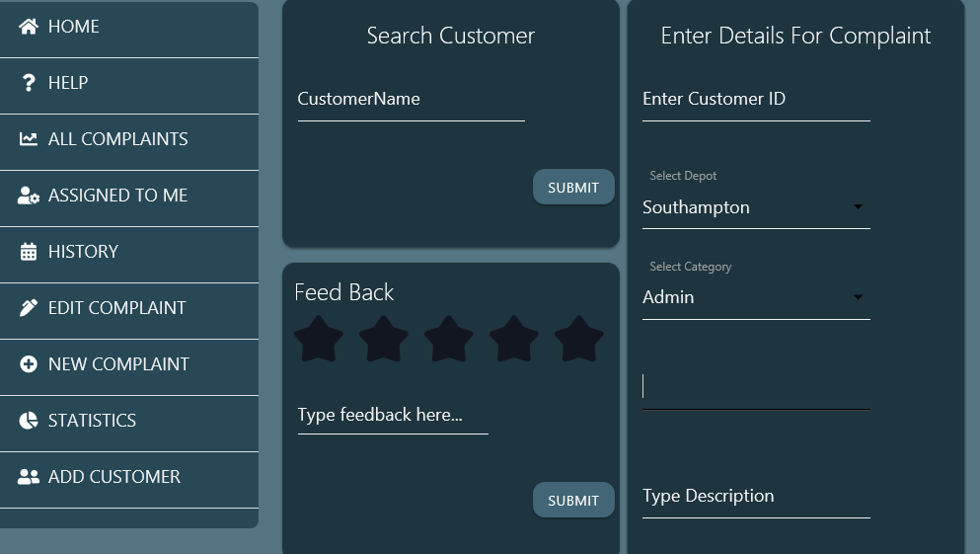Image resolution: width=980 pixels, height=554 pixels.
Task: Focus the CustomerName input field
Action: (x=412, y=100)
